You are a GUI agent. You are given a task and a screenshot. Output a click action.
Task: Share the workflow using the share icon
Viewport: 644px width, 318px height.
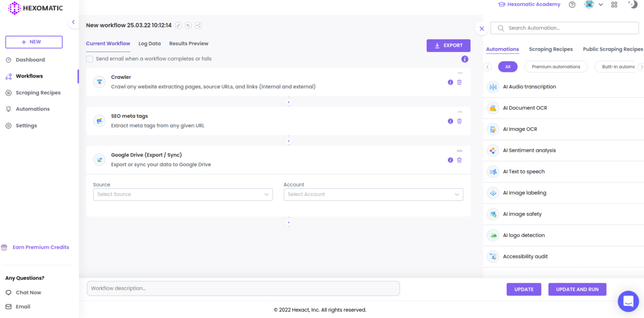click(198, 25)
